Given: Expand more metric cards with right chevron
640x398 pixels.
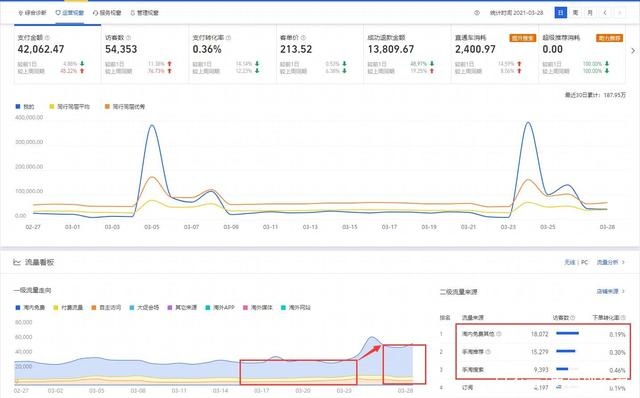Looking at the screenshot, I should click(633, 51).
